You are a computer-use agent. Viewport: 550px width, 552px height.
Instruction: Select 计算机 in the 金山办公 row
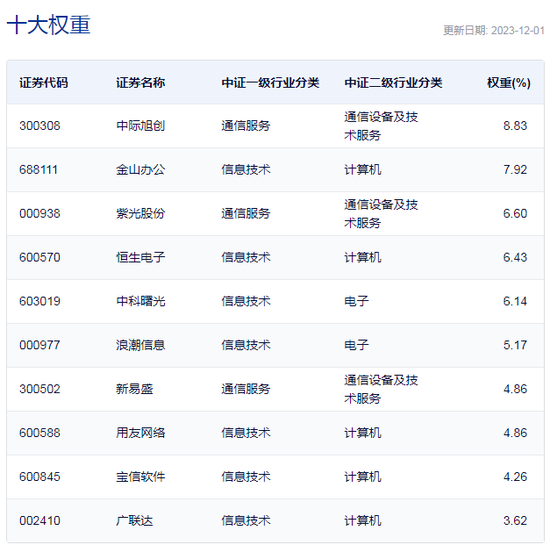[363, 170]
